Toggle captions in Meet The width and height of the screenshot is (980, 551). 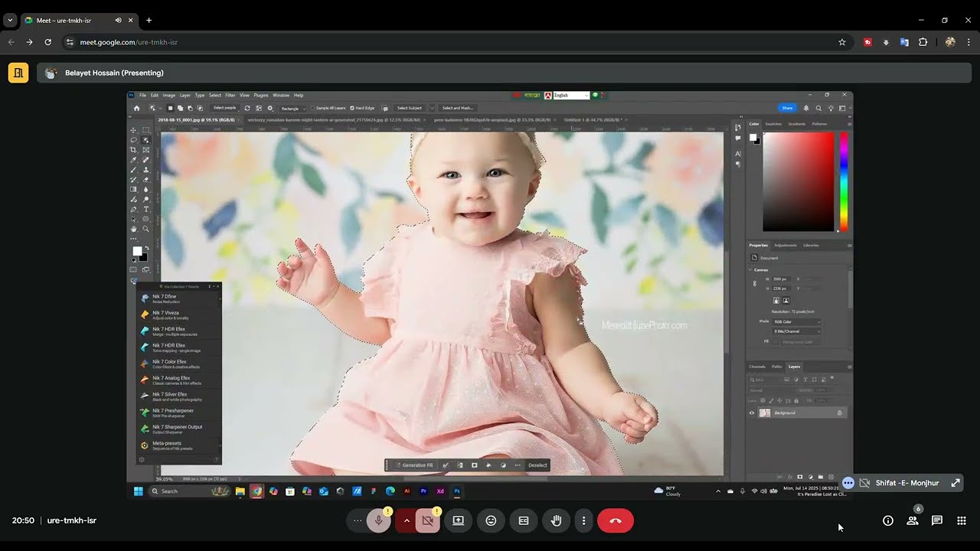coord(524,520)
